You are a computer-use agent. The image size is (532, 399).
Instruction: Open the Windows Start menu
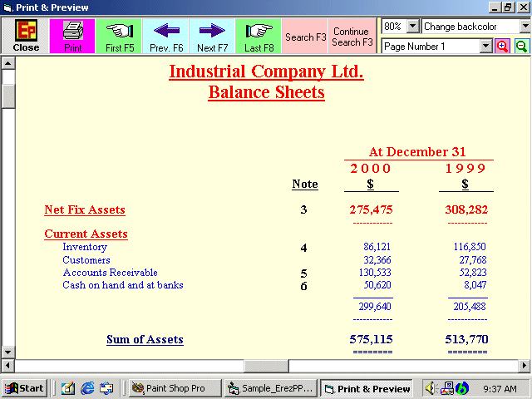click(24, 388)
